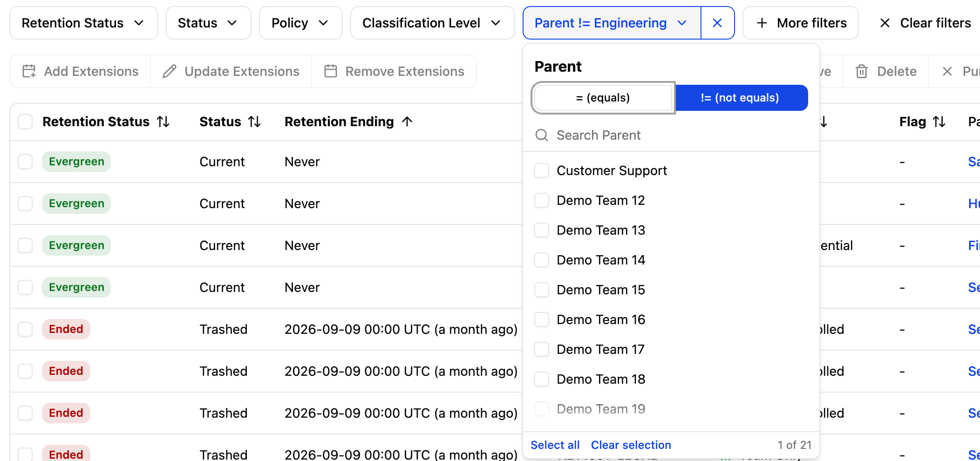The image size is (980, 461).
Task: Open the Classification Level filter dropdown
Action: pos(432,23)
